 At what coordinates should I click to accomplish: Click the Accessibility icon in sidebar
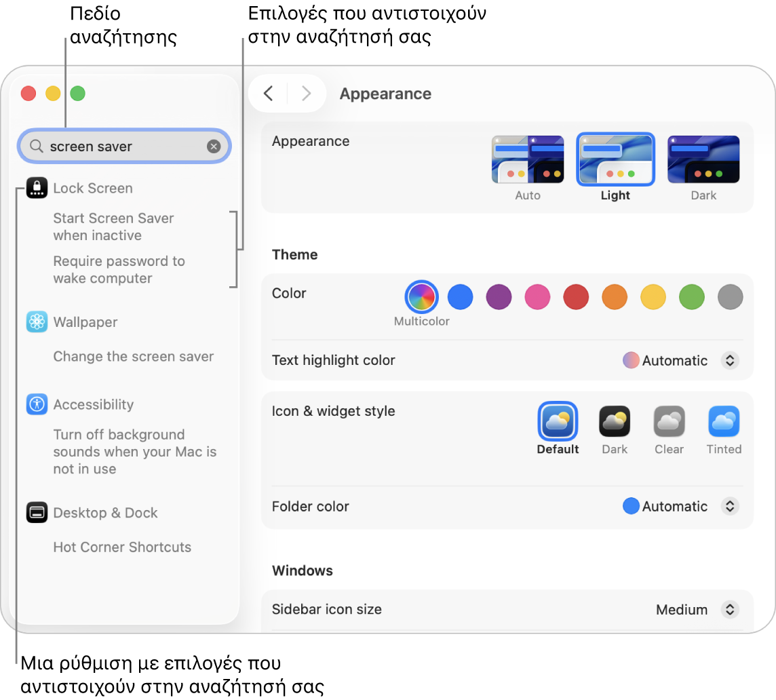point(37,404)
